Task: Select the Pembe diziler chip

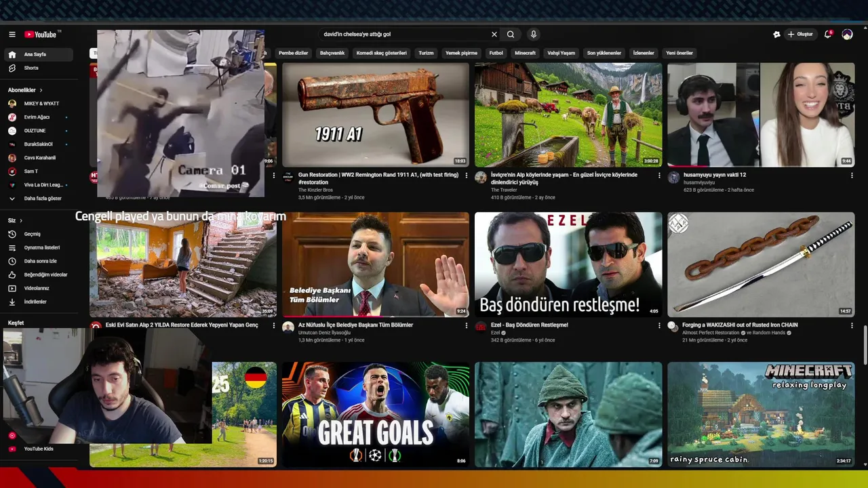Action: [x=294, y=53]
